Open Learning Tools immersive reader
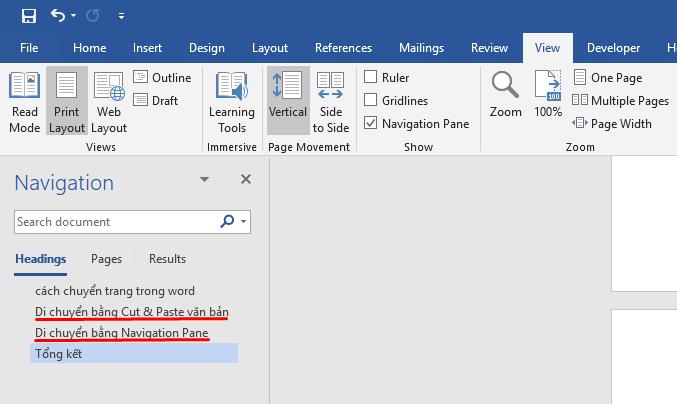677x404 pixels. pos(232,102)
